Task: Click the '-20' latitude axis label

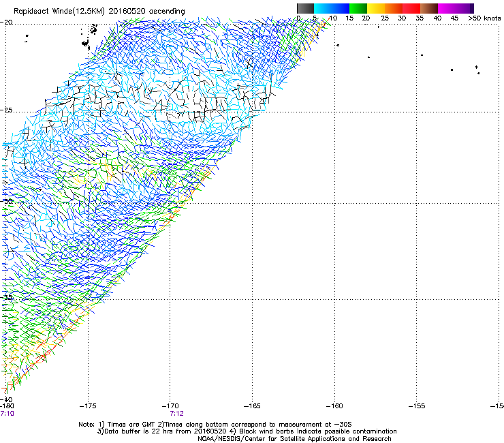Action: click(x=6, y=22)
